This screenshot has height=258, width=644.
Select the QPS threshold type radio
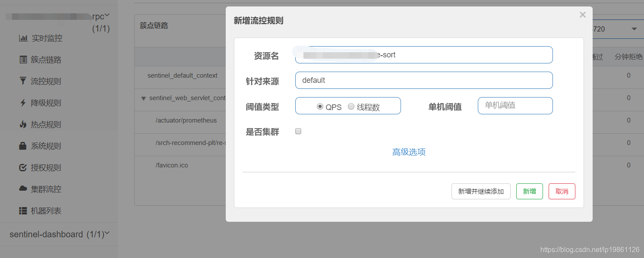[x=320, y=107]
